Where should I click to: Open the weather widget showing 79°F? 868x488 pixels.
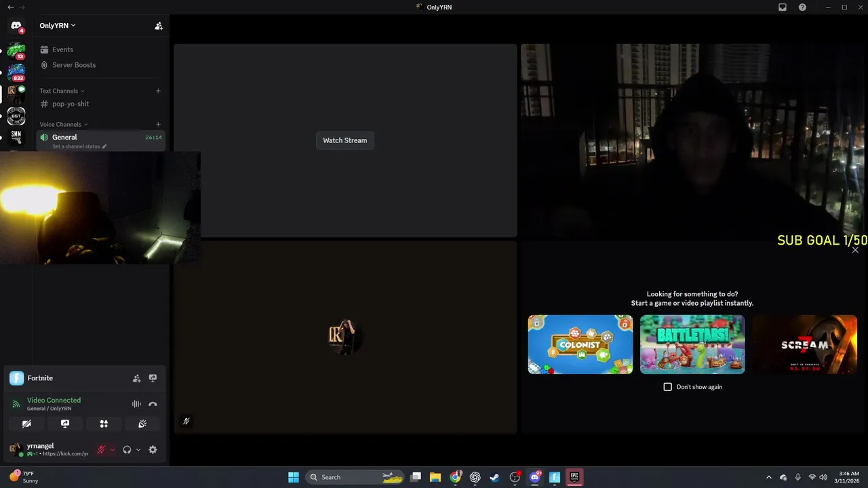click(x=24, y=477)
